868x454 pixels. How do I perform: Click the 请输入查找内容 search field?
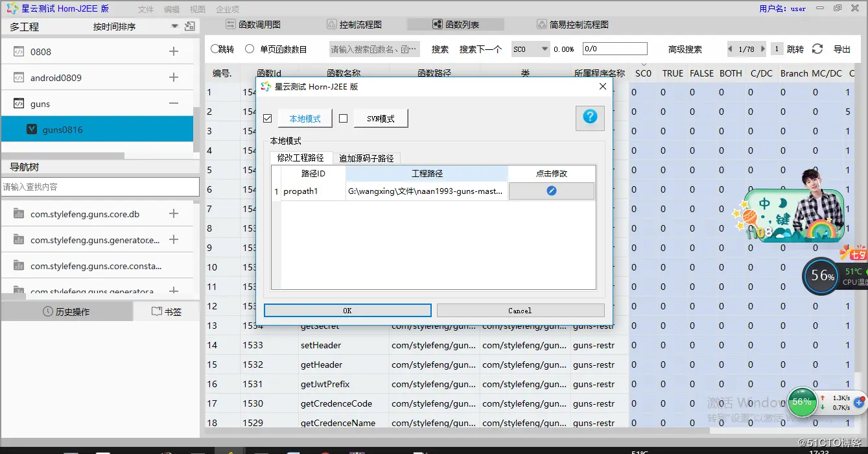click(97, 187)
